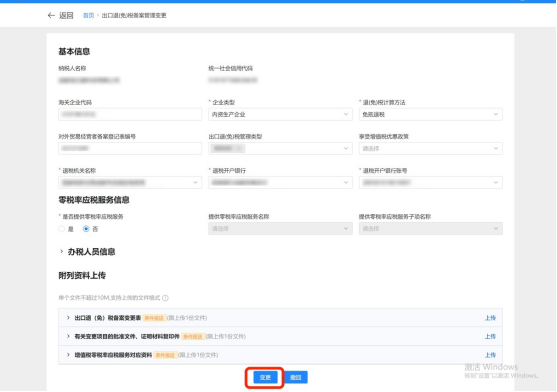Click the chevron icon before 出口退（免）税备案变更表

68,318
